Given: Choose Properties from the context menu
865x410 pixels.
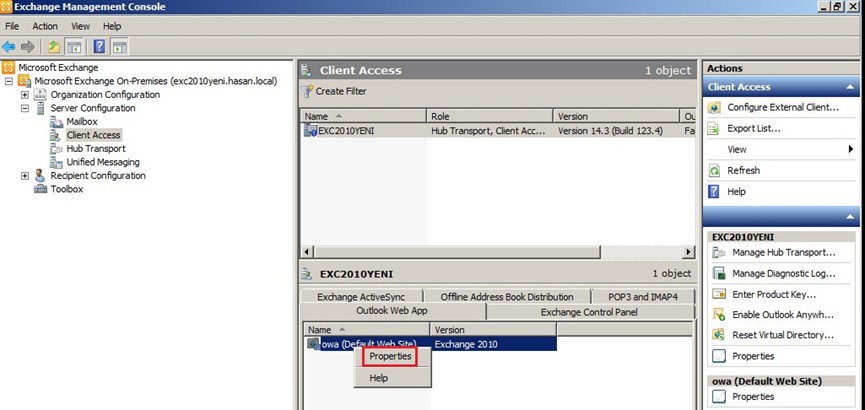Looking at the screenshot, I should 391,356.
